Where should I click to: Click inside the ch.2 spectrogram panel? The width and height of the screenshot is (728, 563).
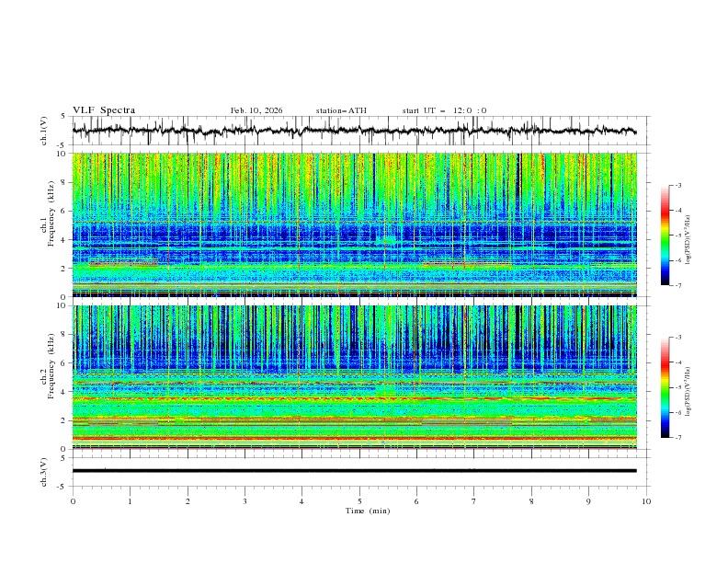coord(355,377)
